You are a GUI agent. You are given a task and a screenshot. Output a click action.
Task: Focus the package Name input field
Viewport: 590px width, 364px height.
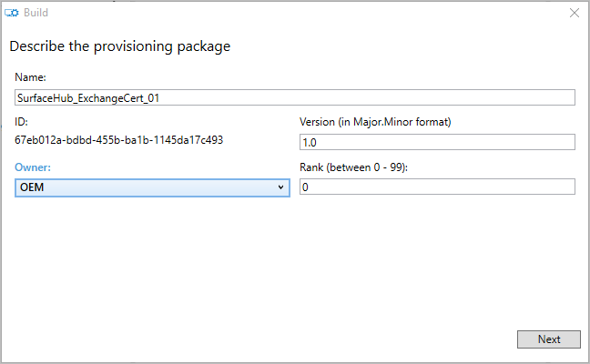tap(295, 97)
